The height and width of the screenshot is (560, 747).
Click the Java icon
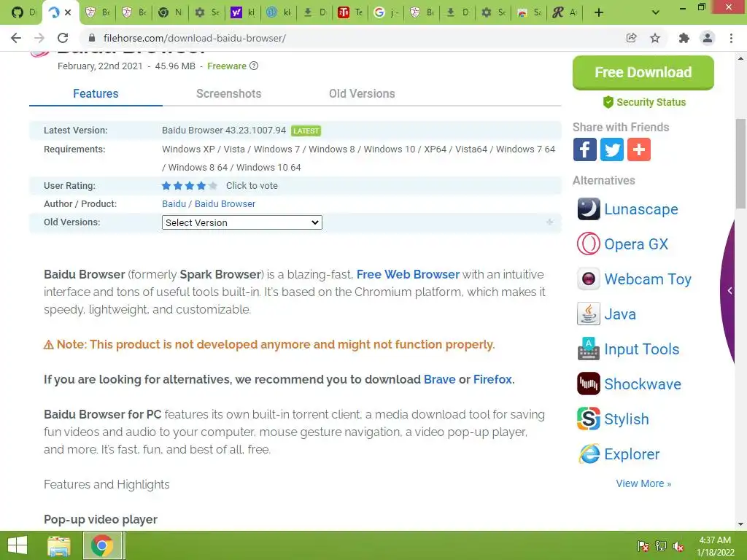click(589, 314)
